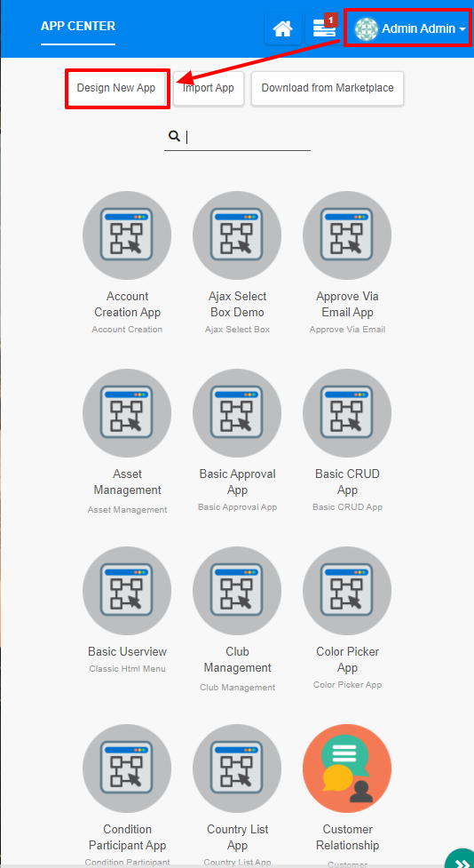
Task: Open the Asset Management app icon
Action: (127, 413)
